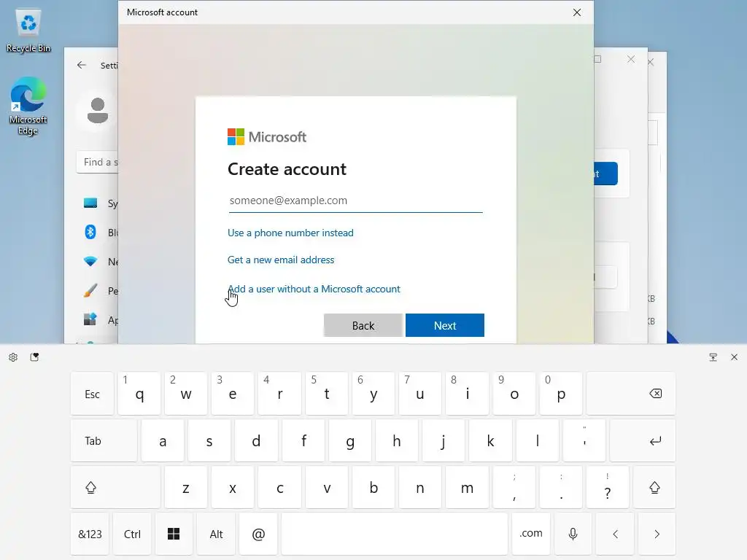Maximize the Settings window

pos(597,59)
